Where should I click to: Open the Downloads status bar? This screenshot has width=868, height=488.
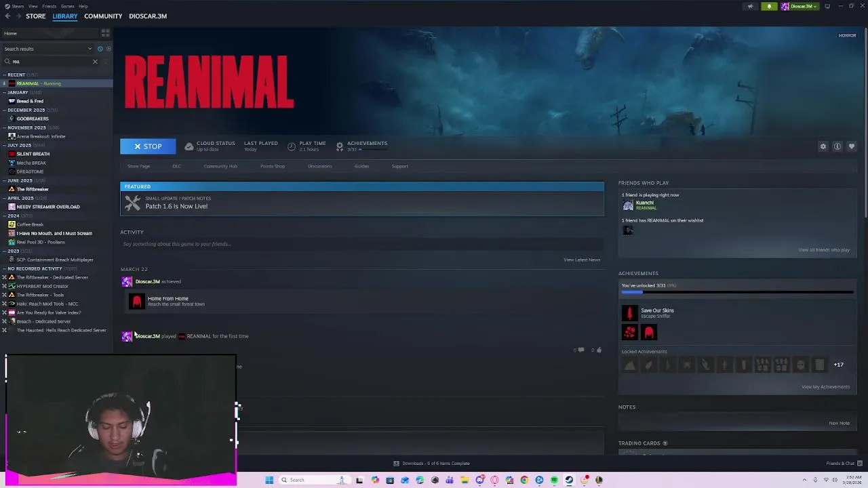431,464
